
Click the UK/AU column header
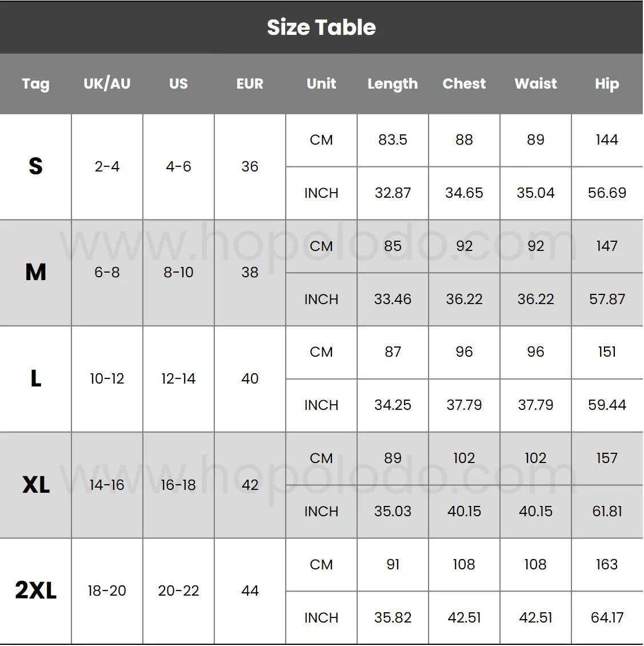(107, 83)
